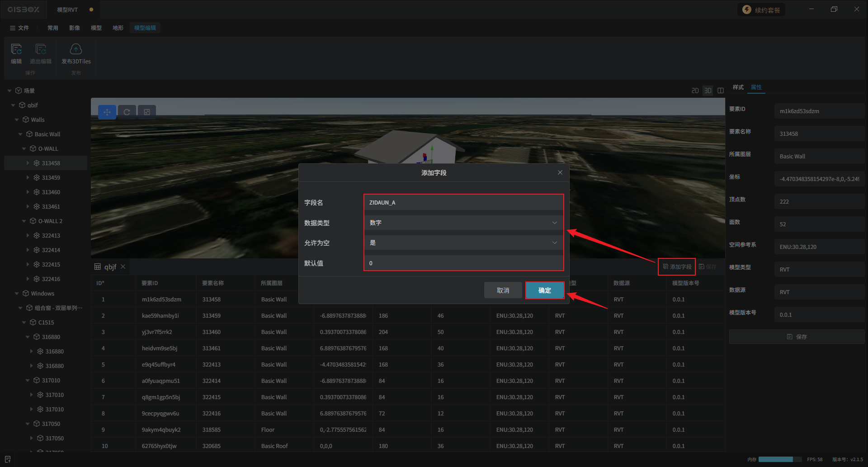Image resolution: width=868 pixels, height=467 pixels.
Task: Open the 允许为空 dropdown
Action: [463, 243]
